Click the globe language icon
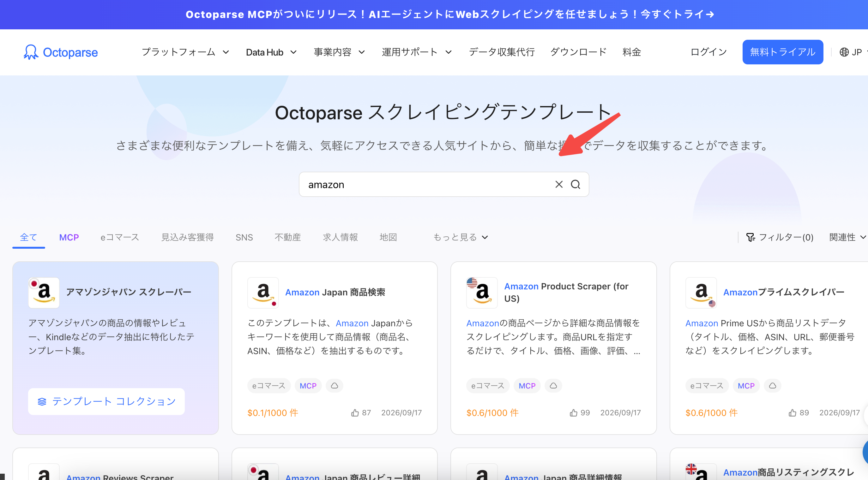 click(844, 52)
